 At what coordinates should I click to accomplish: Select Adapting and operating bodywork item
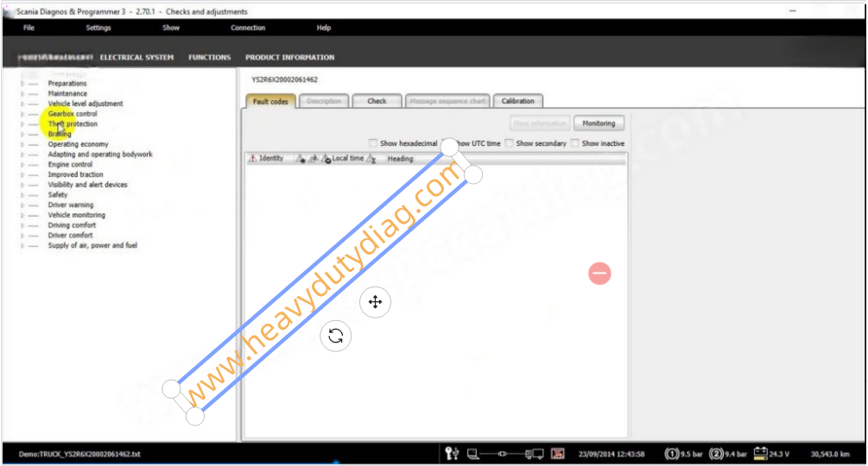100,154
